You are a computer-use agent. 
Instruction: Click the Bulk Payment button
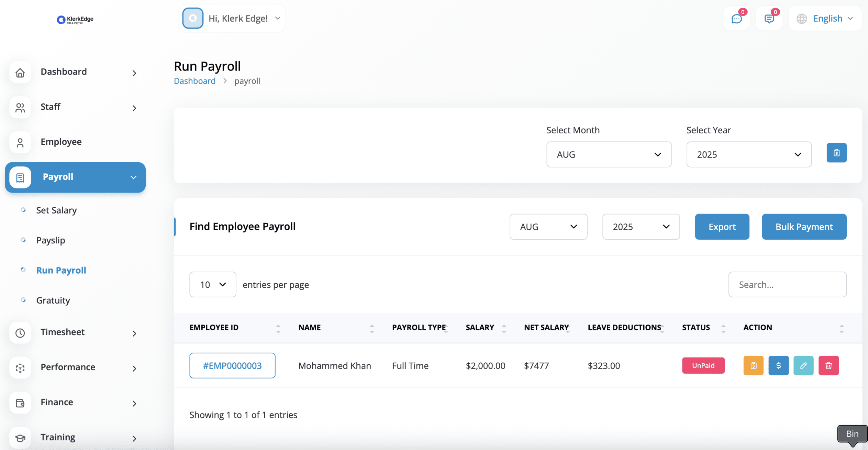point(804,227)
